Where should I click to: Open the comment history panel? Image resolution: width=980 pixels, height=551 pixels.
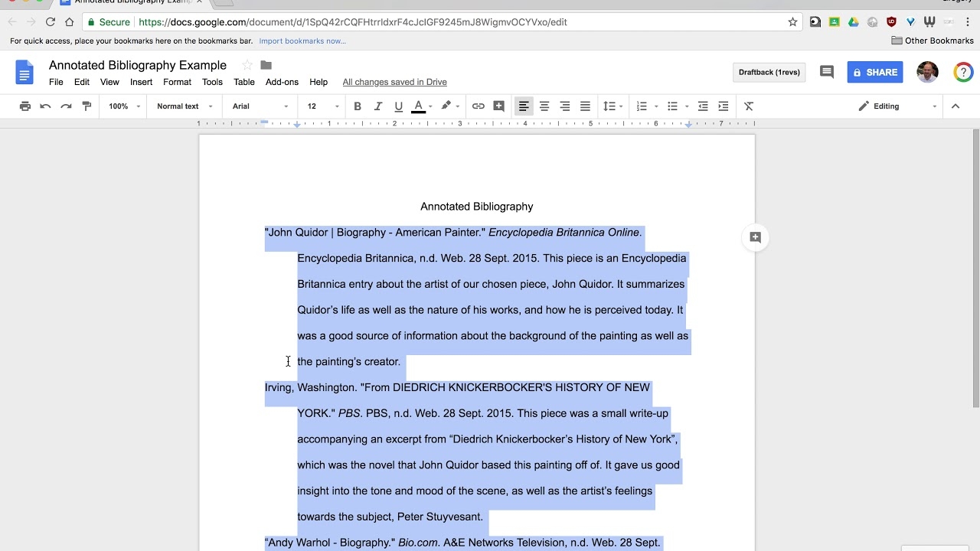(x=826, y=71)
